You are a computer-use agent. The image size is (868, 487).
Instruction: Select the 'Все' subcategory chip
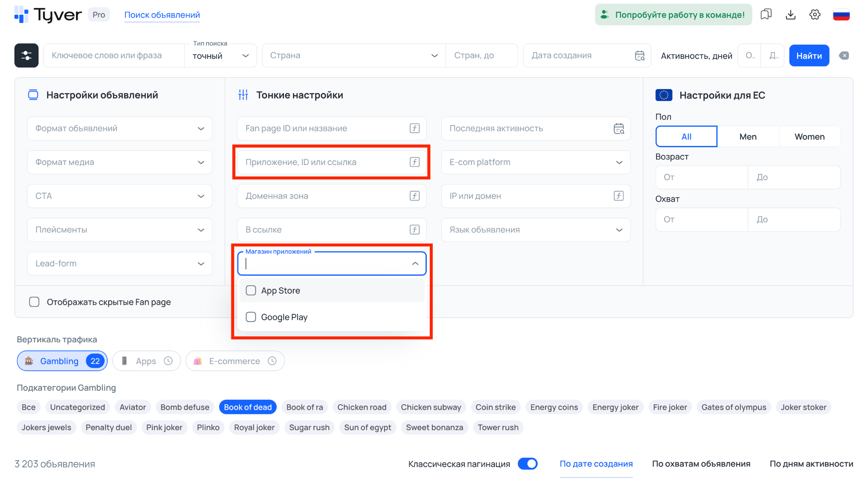coord(29,407)
